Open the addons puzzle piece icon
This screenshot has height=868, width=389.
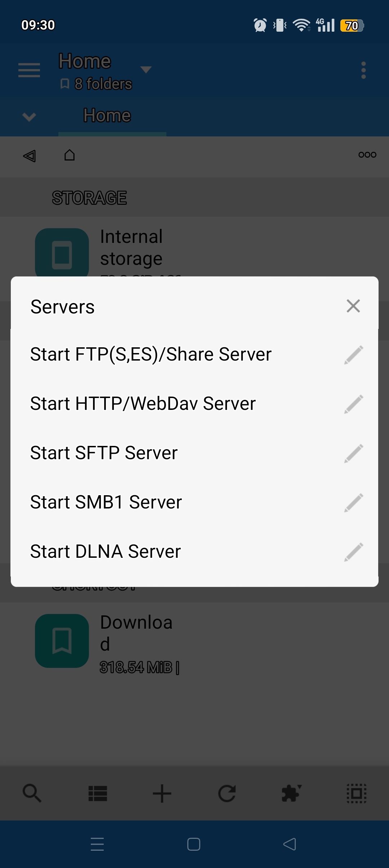point(291,793)
